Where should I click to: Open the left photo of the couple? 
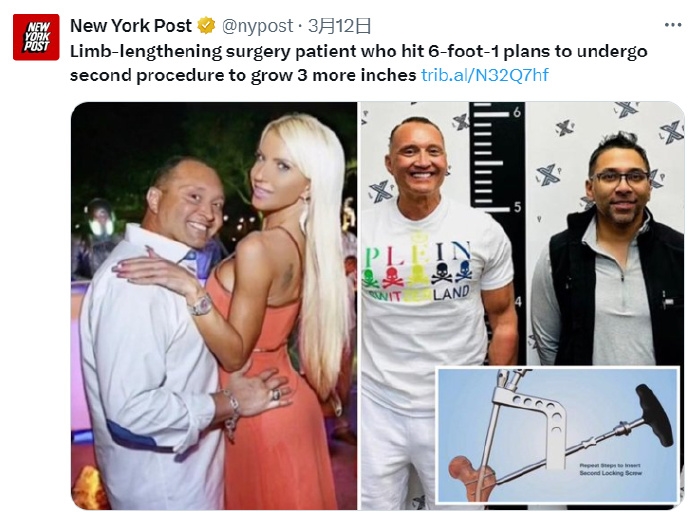[x=214, y=306]
